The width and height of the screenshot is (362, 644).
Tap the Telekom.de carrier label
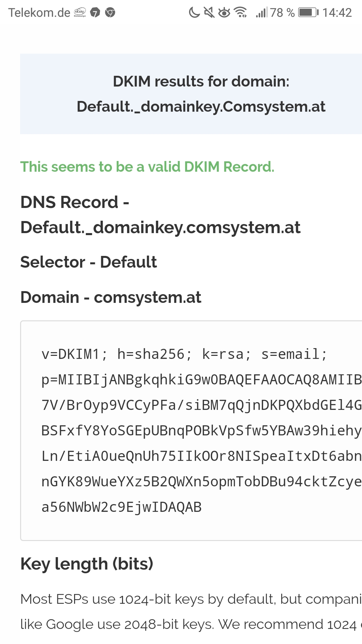coord(39,13)
